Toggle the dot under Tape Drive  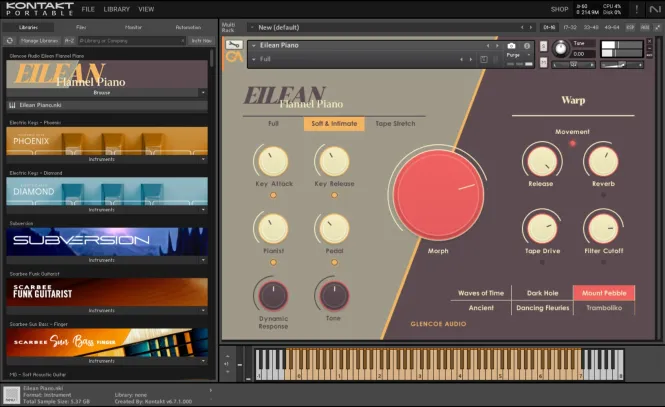pos(542,262)
